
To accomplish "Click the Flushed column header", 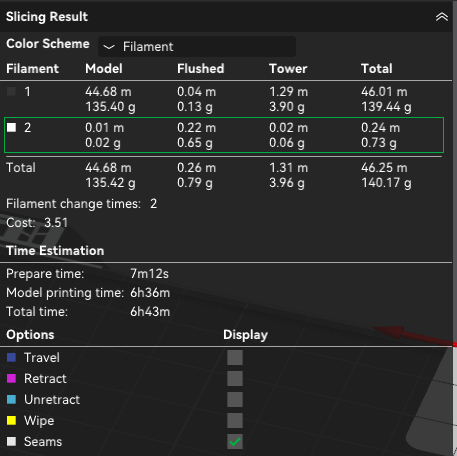I will point(201,69).
